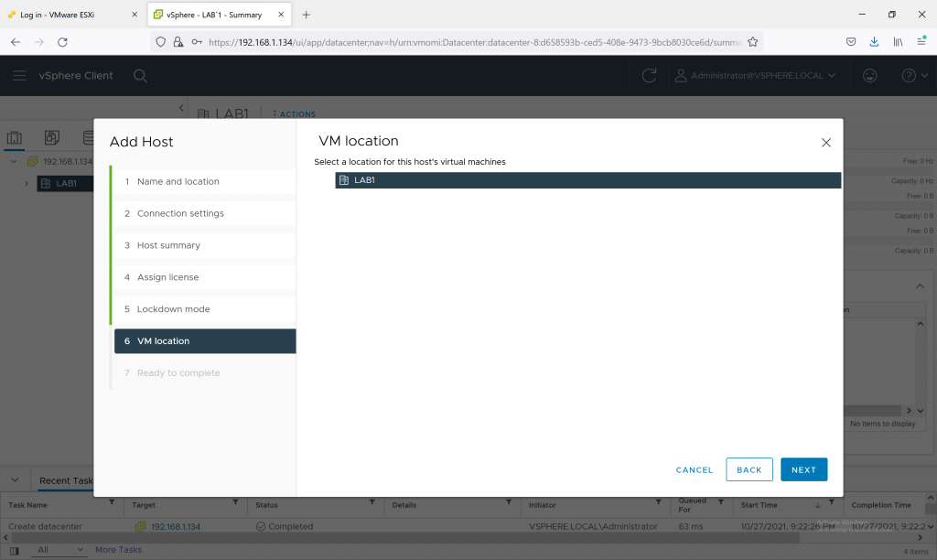Open the Pocket save icon

[851, 42]
